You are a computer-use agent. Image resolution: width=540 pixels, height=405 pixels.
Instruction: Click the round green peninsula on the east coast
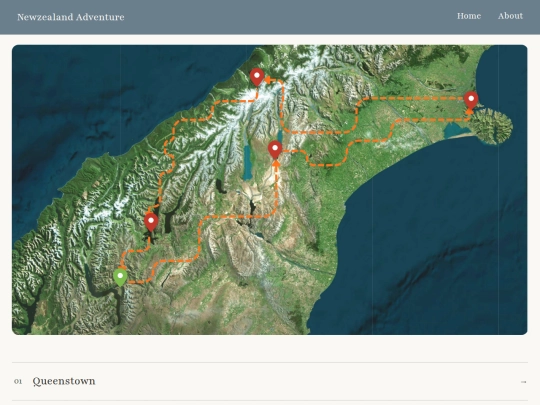492,126
